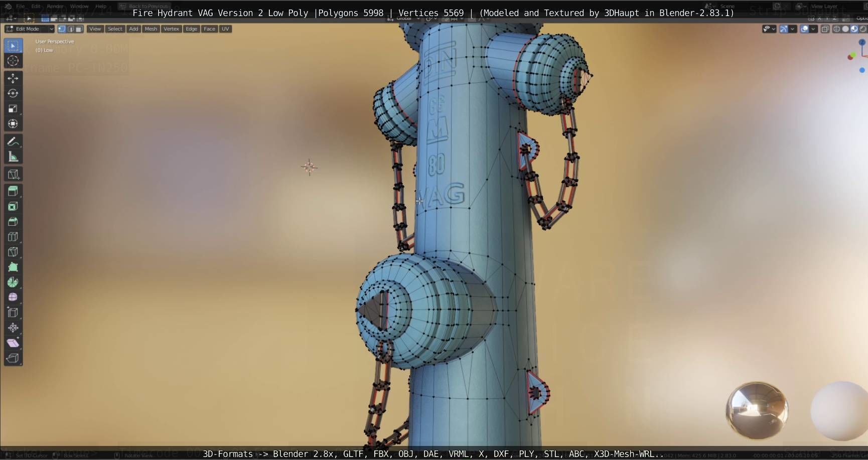Click the Back to Previous button
868x460 pixels.
pos(144,6)
